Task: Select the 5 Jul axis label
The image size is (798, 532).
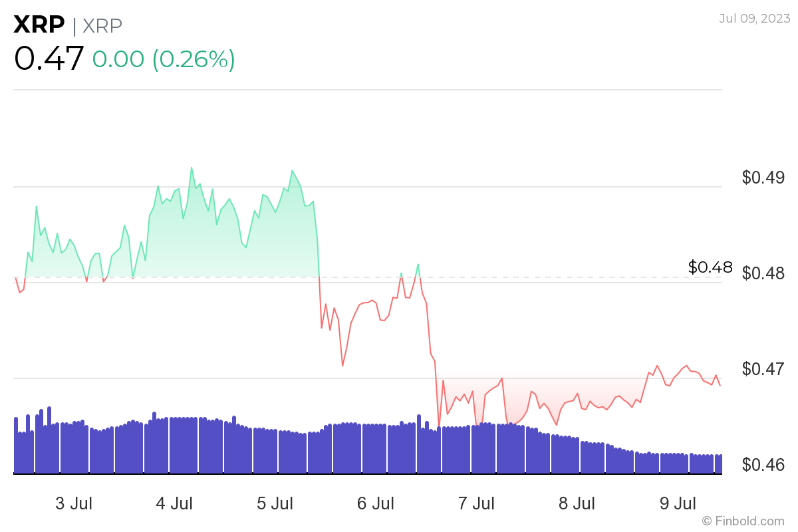Action: (x=275, y=503)
